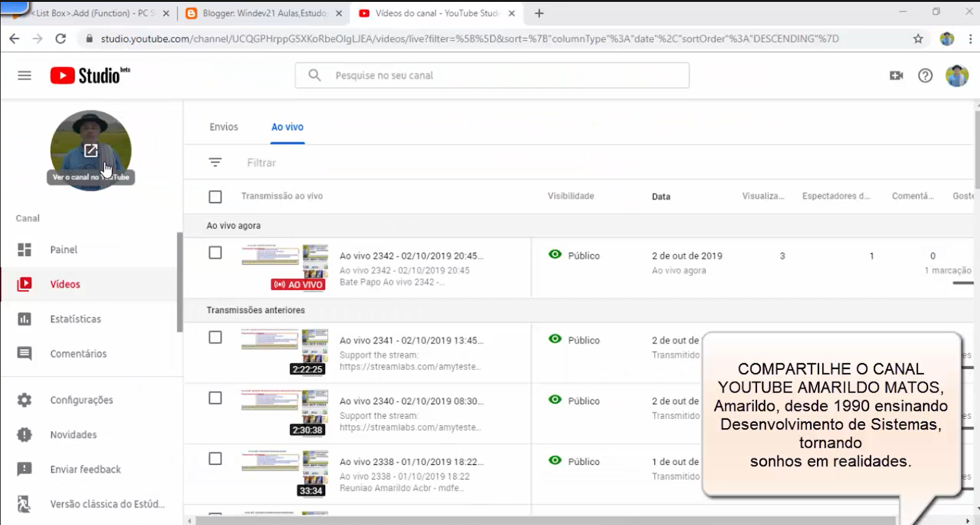Click the filter lines icon
980x525 pixels.
(215, 162)
